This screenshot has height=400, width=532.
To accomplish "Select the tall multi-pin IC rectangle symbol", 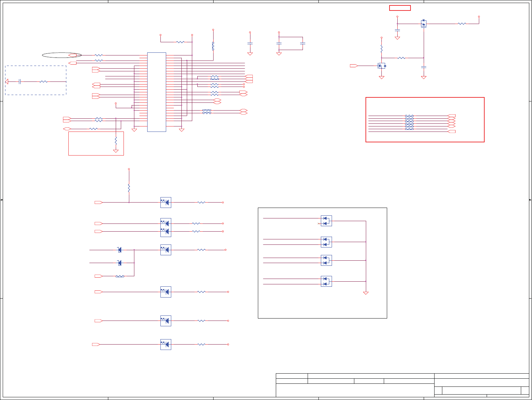I will pyautogui.click(x=157, y=92).
